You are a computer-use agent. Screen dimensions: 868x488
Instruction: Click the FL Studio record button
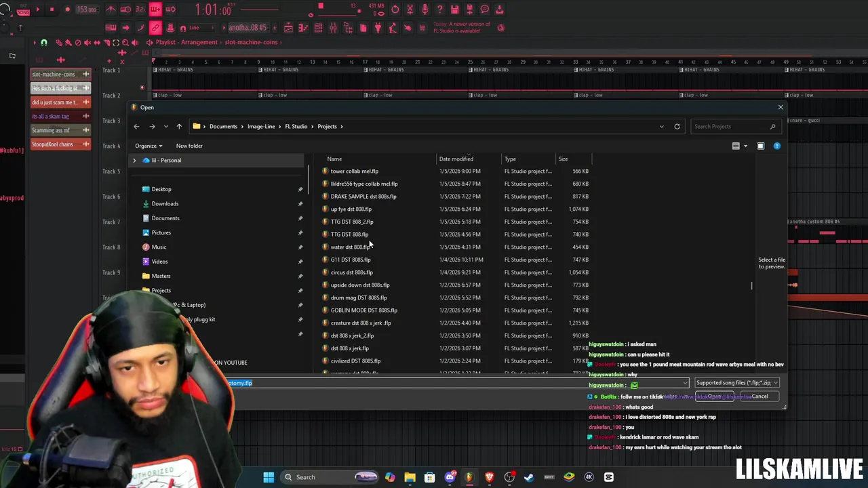pos(67,9)
